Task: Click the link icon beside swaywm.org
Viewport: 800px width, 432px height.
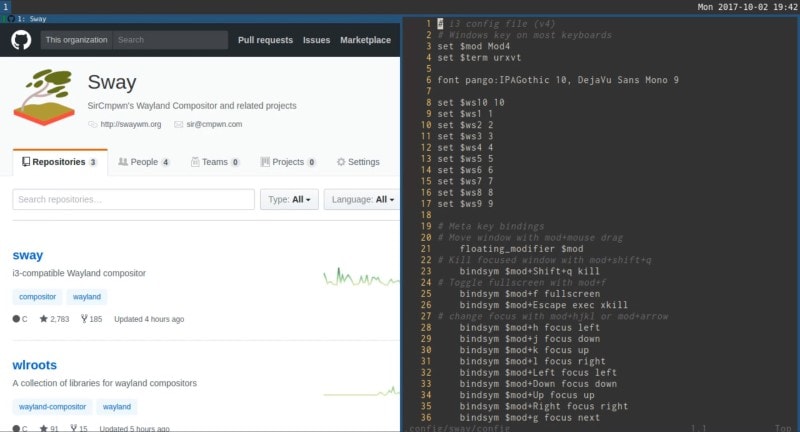Action: pos(92,124)
